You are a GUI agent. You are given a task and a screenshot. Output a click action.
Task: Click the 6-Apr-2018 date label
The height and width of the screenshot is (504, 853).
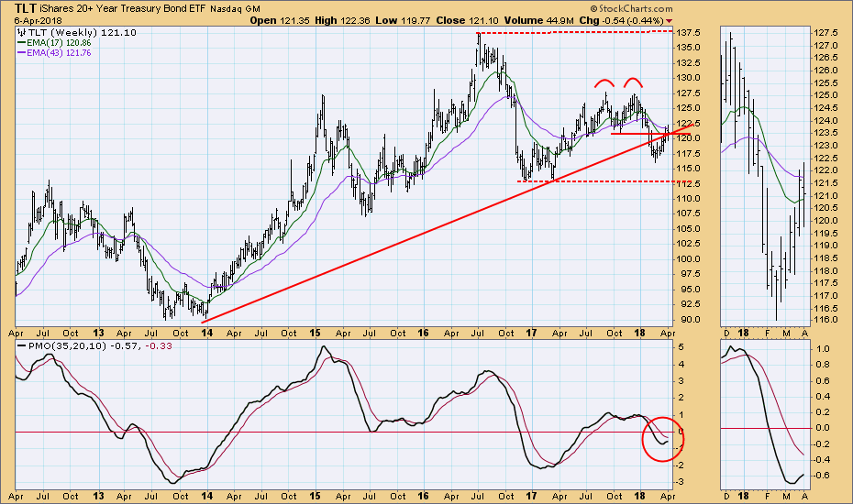click(x=29, y=19)
